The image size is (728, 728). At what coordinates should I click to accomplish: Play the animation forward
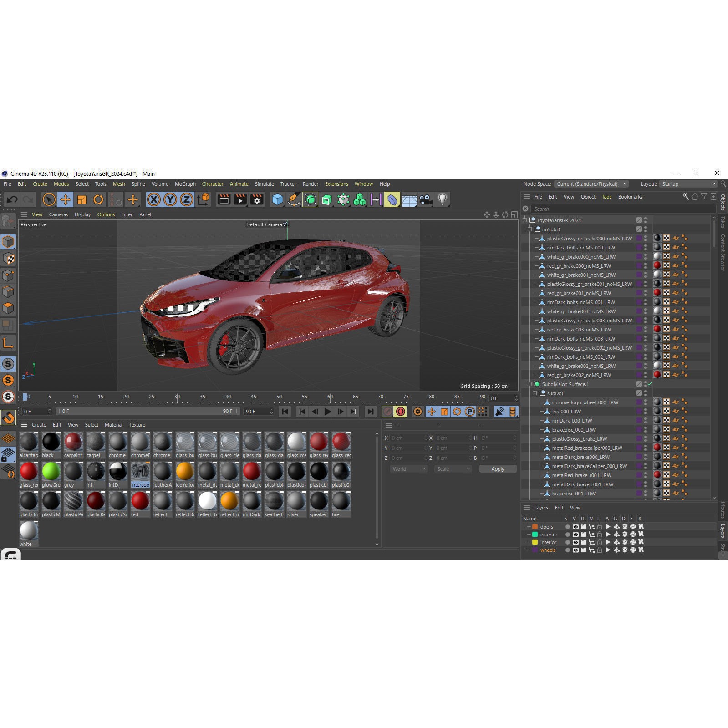327,412
